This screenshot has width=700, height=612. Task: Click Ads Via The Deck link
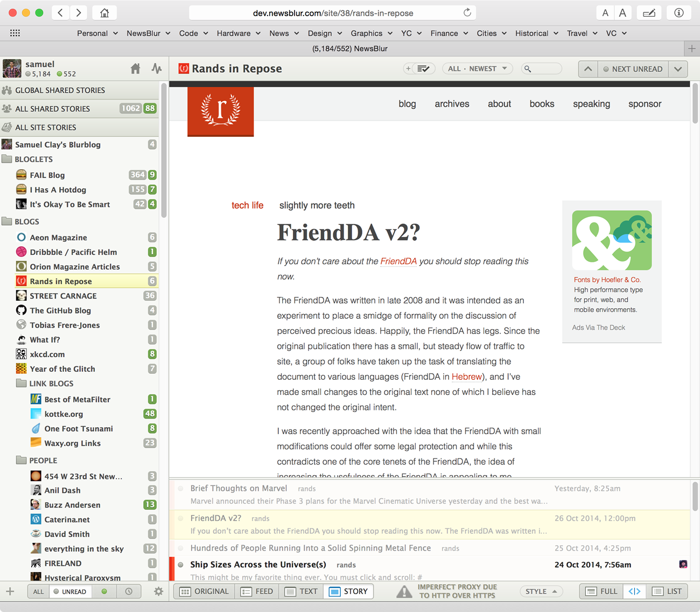(x=598, y=328)
